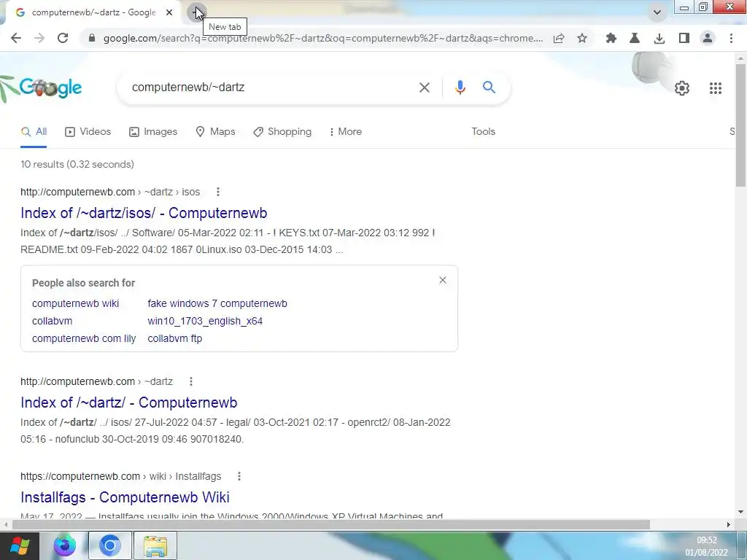This screenshot has width=747, height=560.
Task: Click the collabvm ftp suggestion
Action: tap(175, 338)
